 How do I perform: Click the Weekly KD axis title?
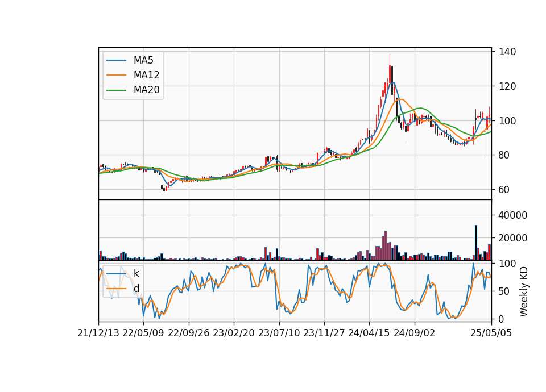(523, 292)
